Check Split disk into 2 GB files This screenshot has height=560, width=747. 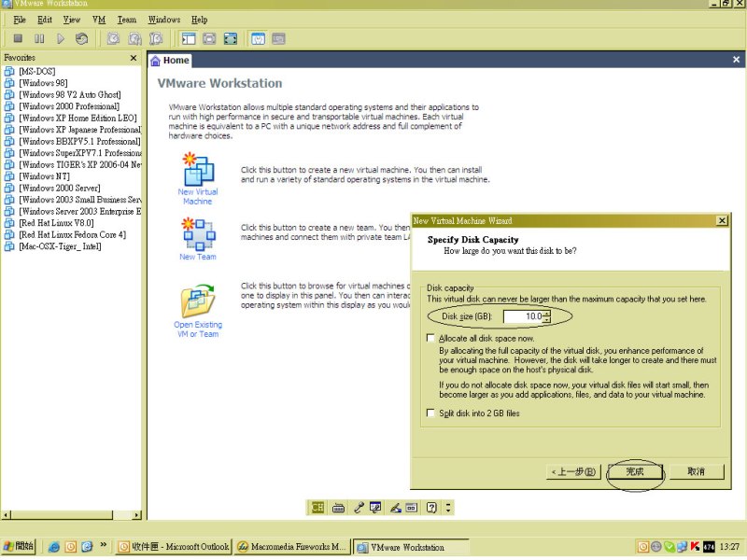click(x=430, y=413)
